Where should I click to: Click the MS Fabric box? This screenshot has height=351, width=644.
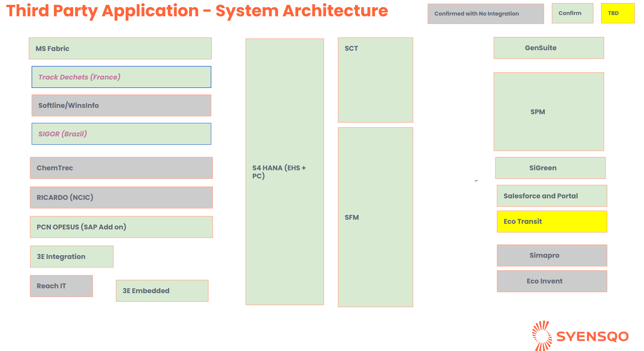(x=120, y=48)
